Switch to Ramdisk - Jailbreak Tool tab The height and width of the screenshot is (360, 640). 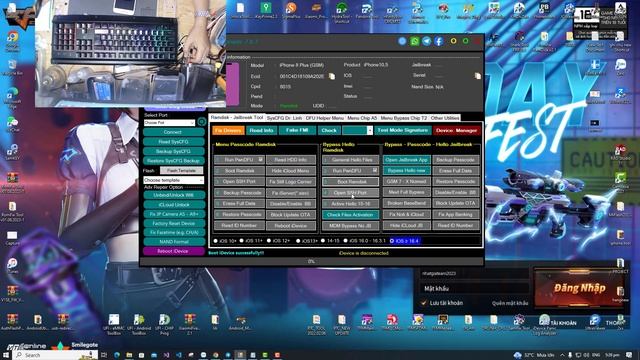coord(237,118)
